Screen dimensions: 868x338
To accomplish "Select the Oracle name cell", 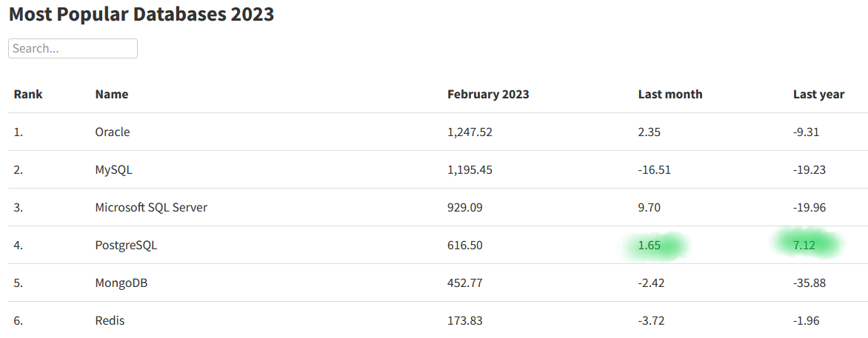I will point(113,132).
